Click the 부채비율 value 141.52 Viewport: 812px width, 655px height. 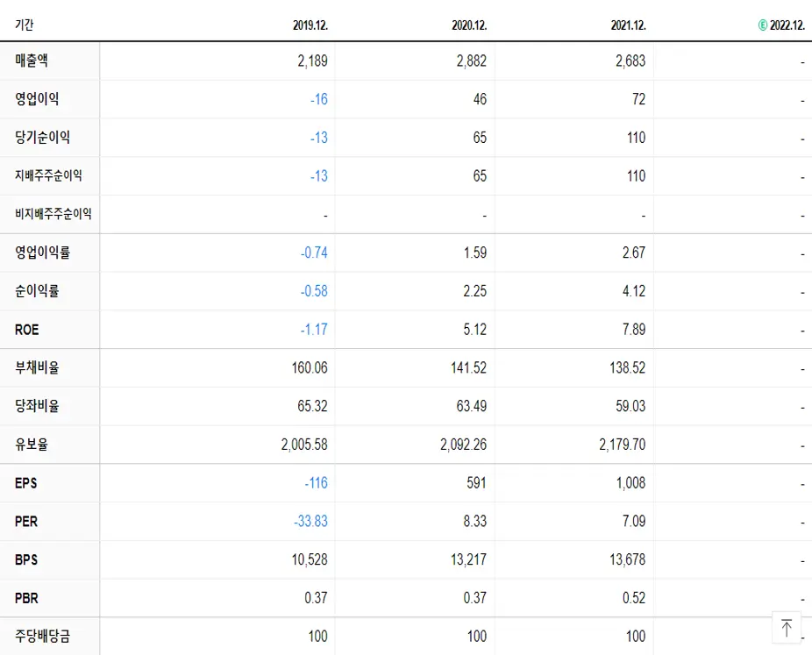pyautogui.click(x=468, y=367)
